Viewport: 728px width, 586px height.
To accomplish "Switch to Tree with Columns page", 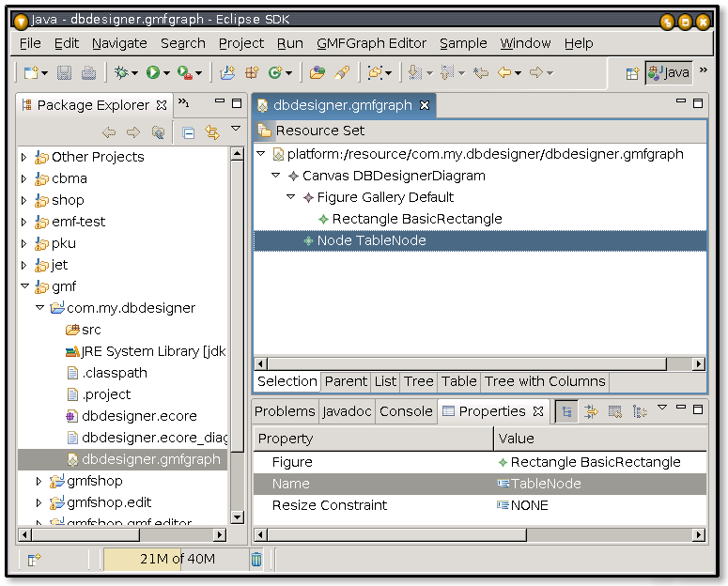I will click(x=544, y=381).
